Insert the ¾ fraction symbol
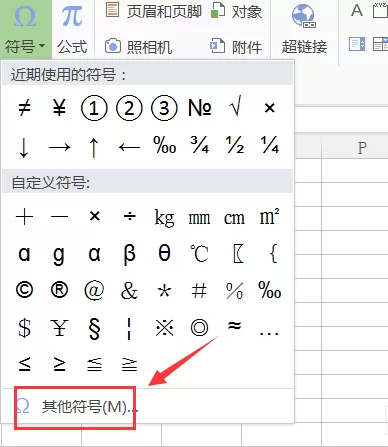 pyautogui.click(x=199, y=145)
